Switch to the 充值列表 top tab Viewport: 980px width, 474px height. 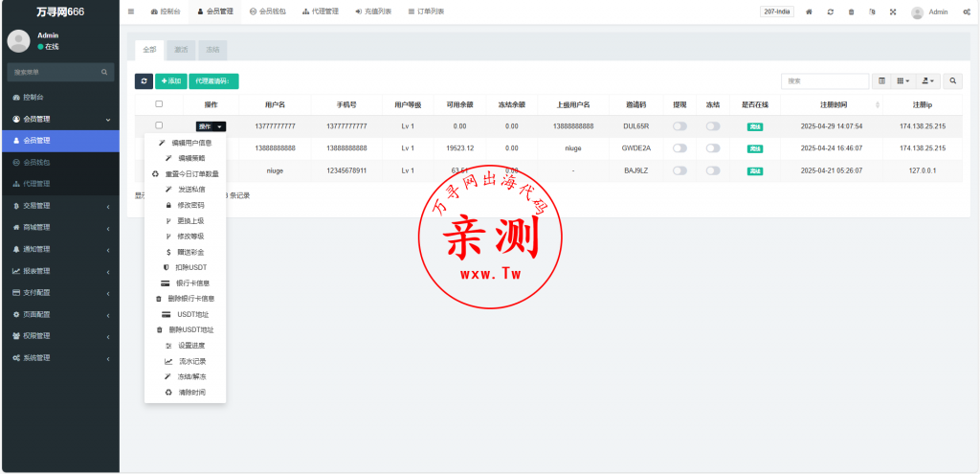click(373, 11)
